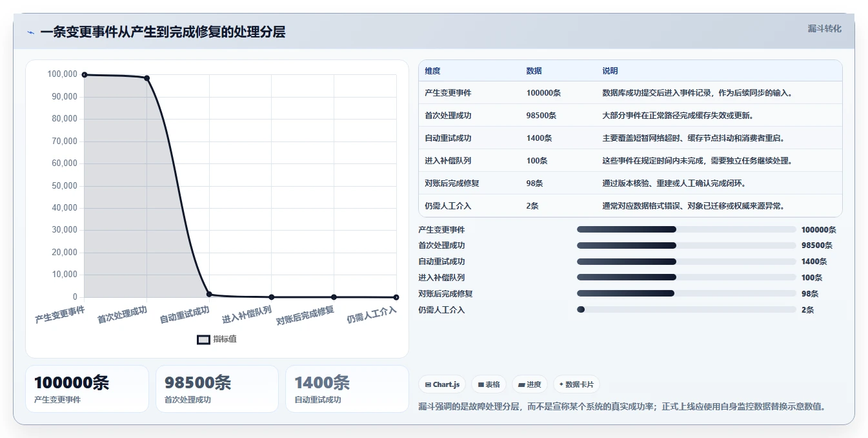Screen dimensions: 868x438
Task: Click the 进度 tag chip
Action: (530, 384)
